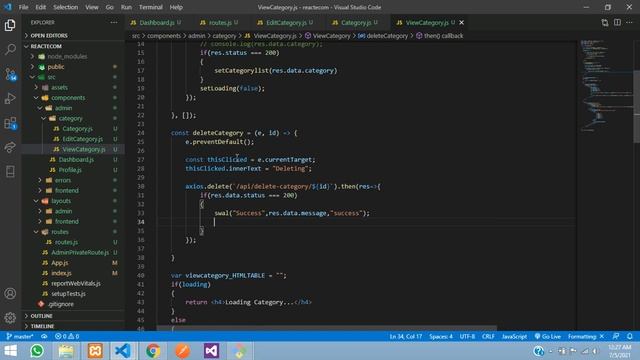640x360 pixels.
Task: Open Visual Studio purple icon in taskbar
Action: click(x=211, y=351)
